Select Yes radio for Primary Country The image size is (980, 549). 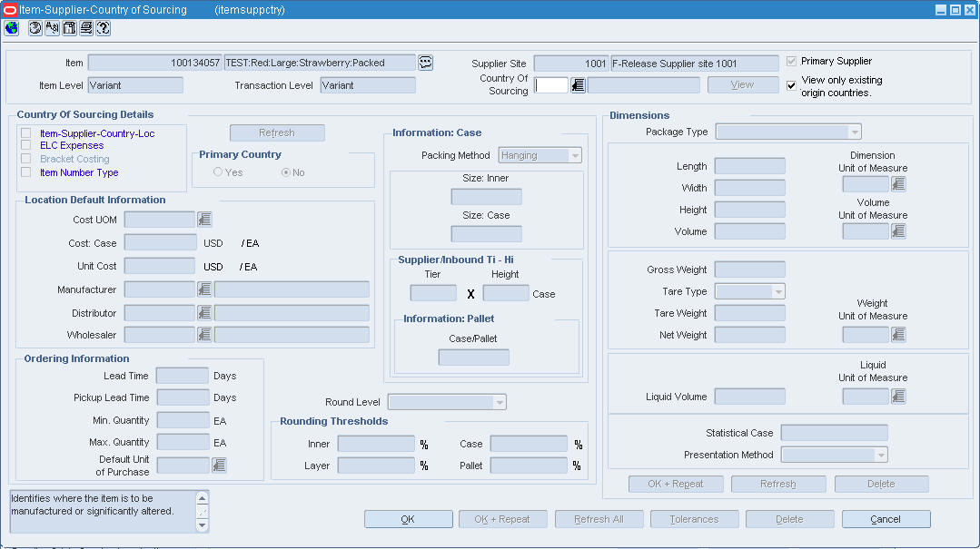click(217, 172)
